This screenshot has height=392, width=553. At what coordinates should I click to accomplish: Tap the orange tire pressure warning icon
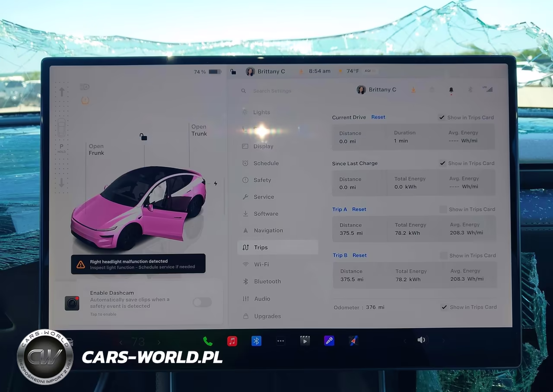pyautogui.click(x=85, y=101)
